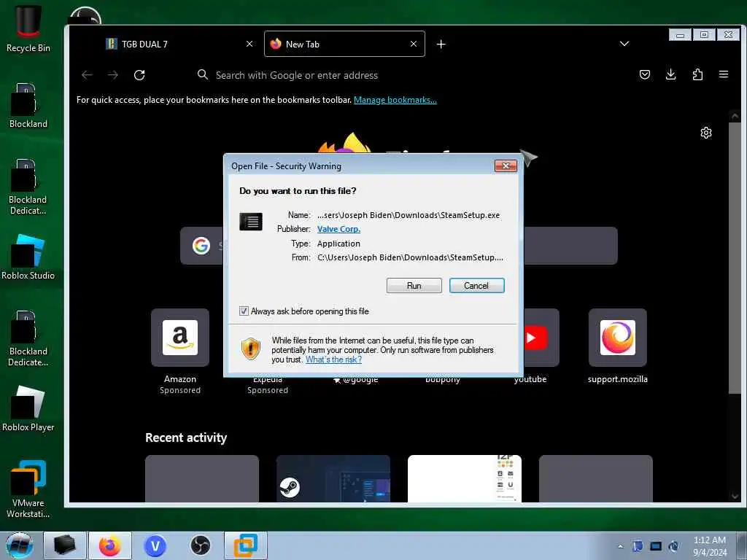Open the Firefox downloads panel
Screen dimensions: 747x560
(671, 74)
